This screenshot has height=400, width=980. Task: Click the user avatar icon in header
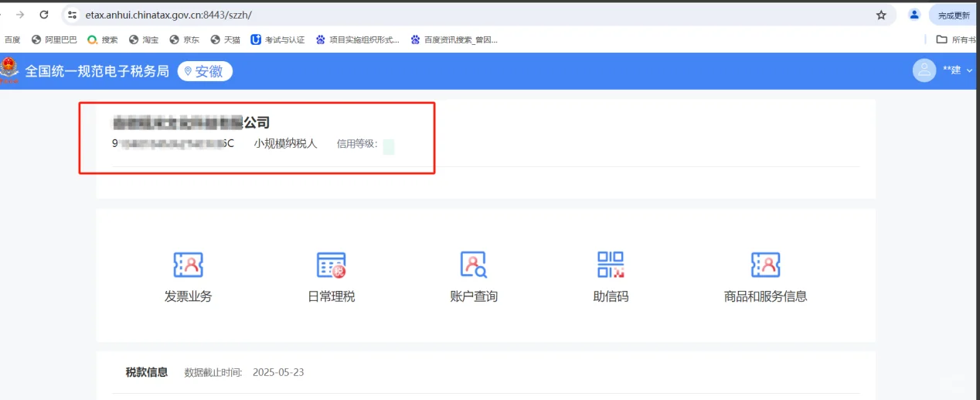point(924,70)
